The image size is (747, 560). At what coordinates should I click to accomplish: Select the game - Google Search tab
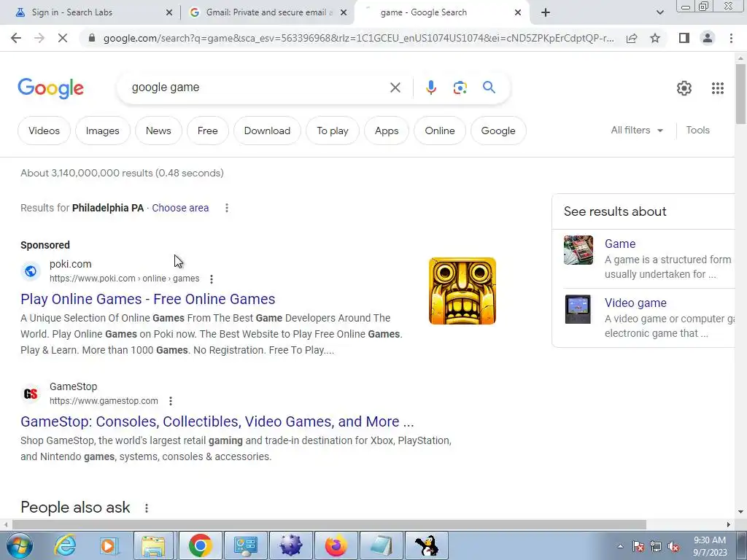coord(442,12)
